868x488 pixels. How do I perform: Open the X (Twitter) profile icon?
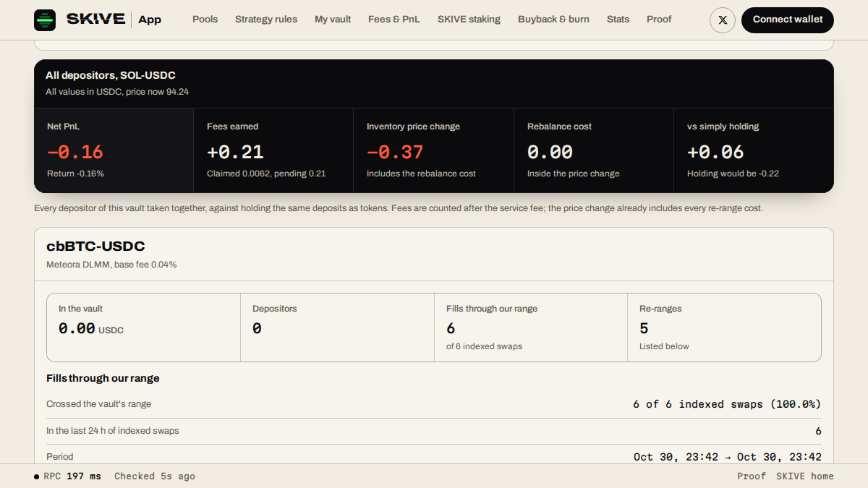click(723, 20)
